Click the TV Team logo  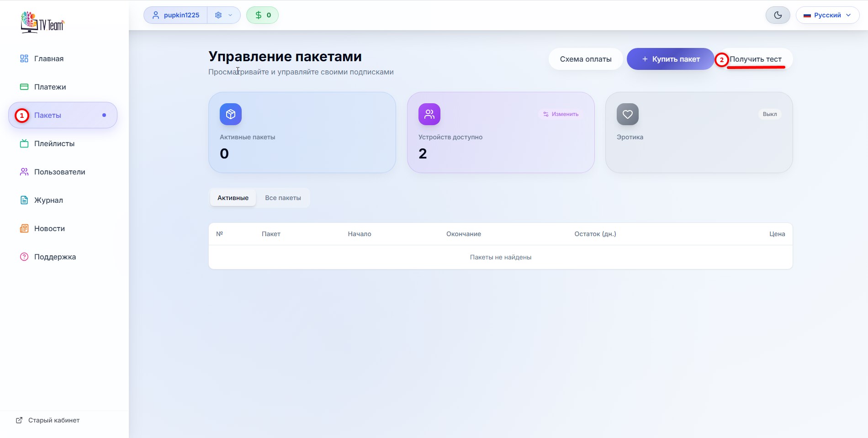coord(42,22)
